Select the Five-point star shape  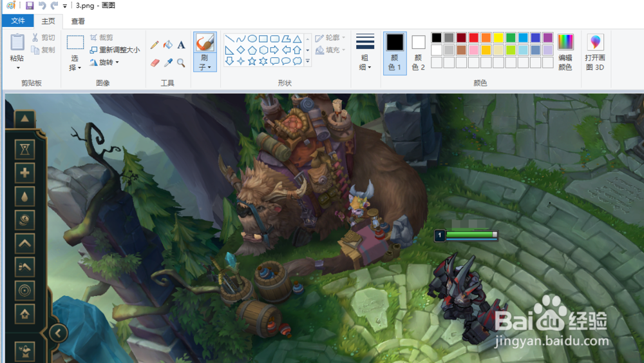tap(252, 61)
